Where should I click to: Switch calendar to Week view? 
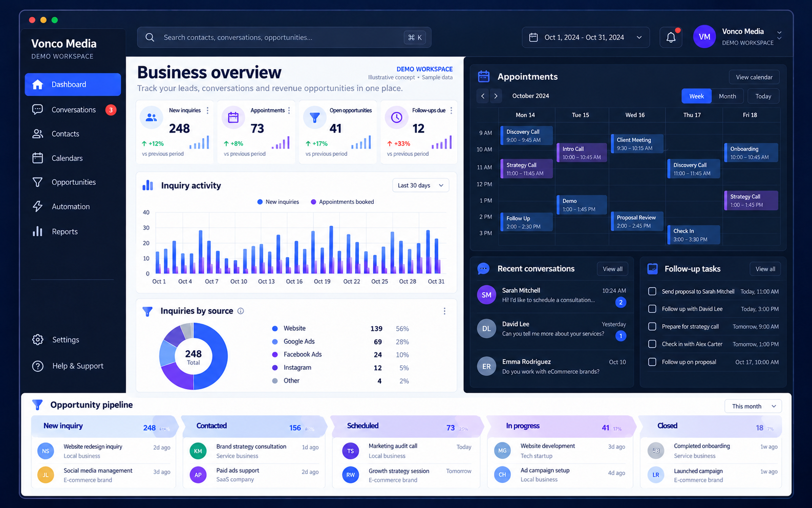(696, 96)
